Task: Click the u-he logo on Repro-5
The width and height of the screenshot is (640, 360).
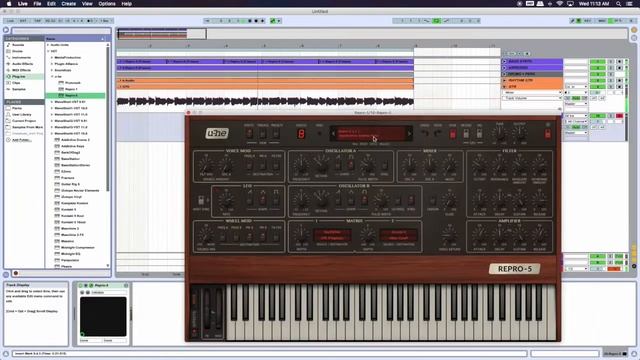Action: 217,133
